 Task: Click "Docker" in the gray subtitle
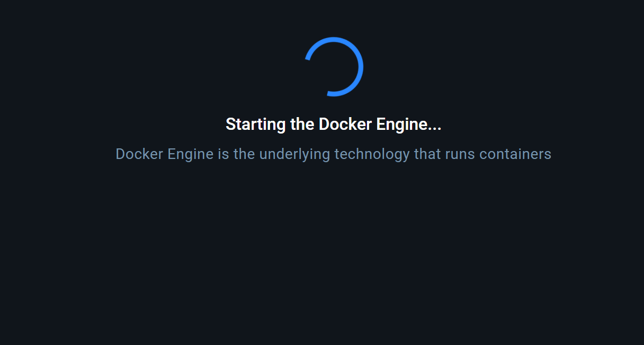coord(139,154)
